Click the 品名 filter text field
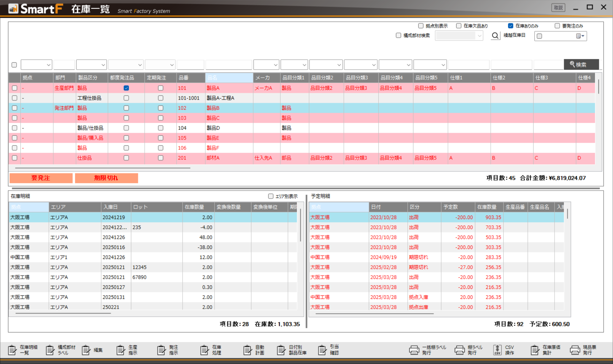Viewport: 613px width, 364px height. click(229, 65)
